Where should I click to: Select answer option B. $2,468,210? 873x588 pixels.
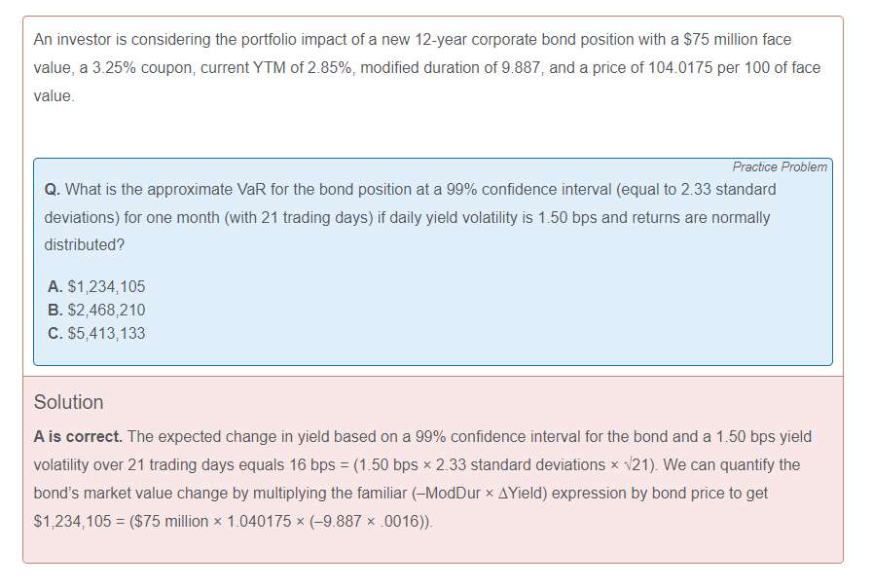coord(96,311)
